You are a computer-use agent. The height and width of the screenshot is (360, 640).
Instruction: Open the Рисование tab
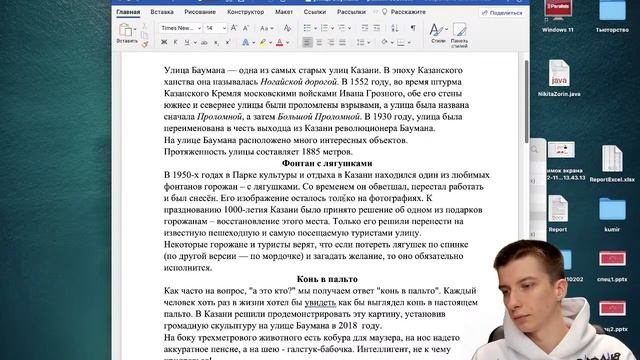coord(200,12)
